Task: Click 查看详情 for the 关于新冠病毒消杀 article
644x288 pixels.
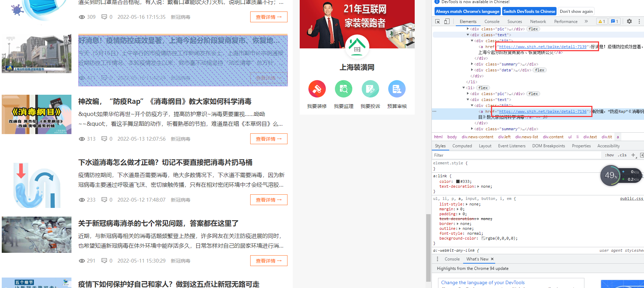Action: (x=269, y=261)
